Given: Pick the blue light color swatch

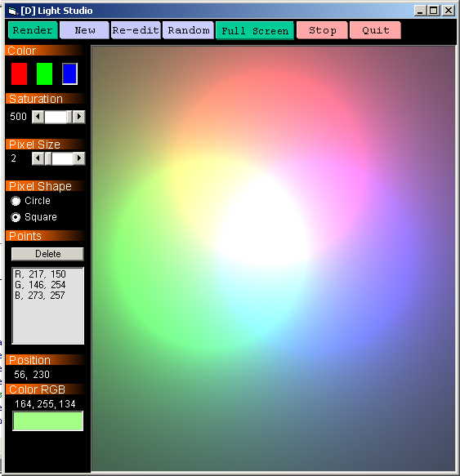Looking at the screenshot, I should click(70, 73).
